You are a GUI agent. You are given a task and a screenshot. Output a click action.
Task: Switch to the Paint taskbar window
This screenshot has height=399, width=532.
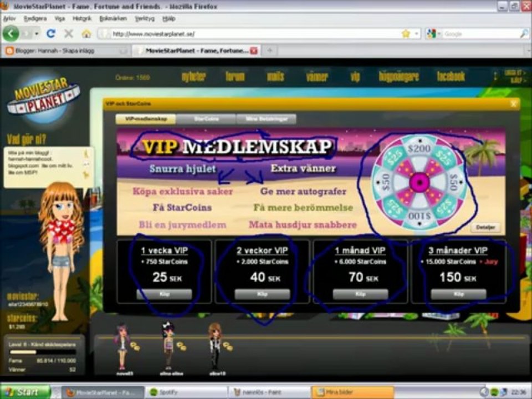(269, 392)
